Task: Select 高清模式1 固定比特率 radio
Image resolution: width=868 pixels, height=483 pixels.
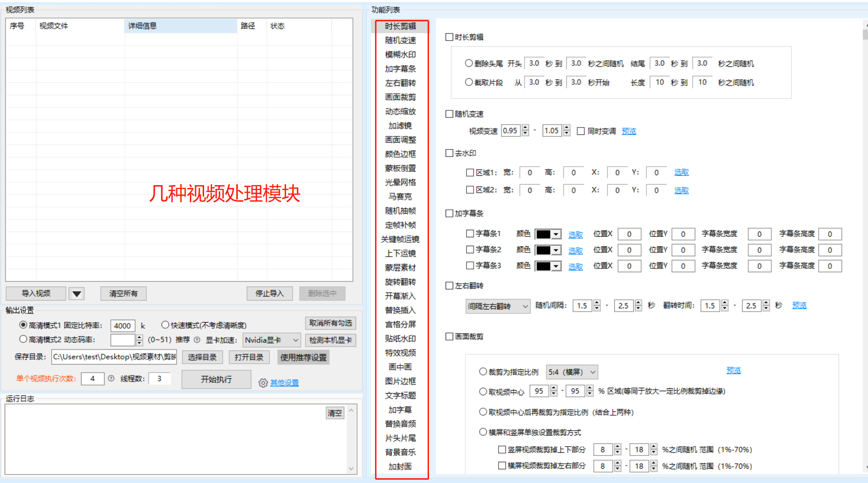Action: click(x=23, y=325)
